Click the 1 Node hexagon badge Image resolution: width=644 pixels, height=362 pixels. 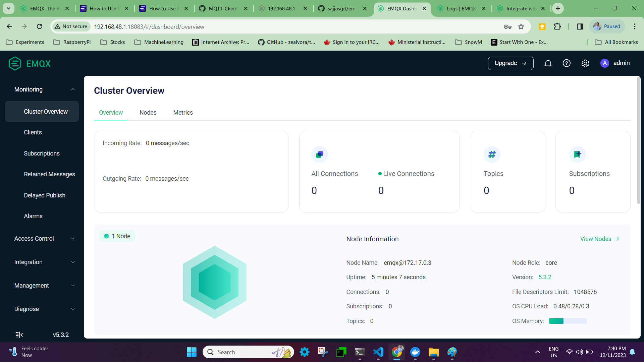pos(117,236)
